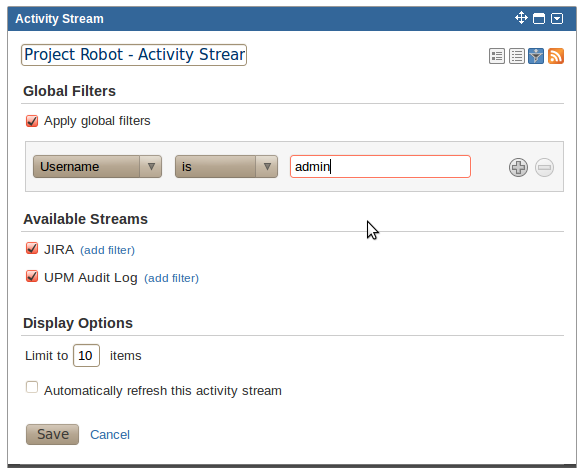Switch to full view icon
This screenshot has height=468, width=582.
pos(497,56)
